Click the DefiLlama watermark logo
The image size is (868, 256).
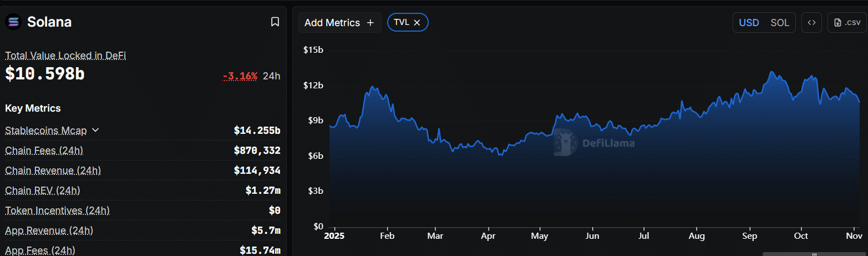coord(566,143)
